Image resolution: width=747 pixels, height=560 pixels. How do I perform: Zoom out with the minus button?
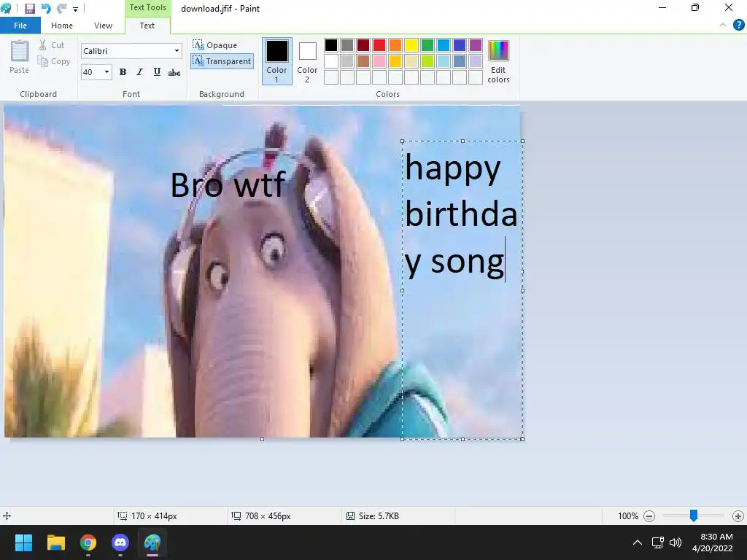click(649, 516)
